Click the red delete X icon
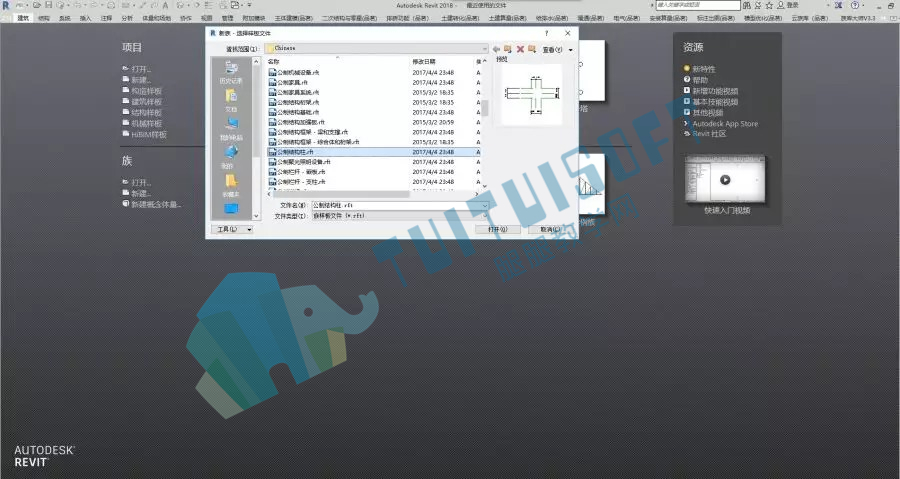This screenshot has height=479, width=900. [x=520, y=49]
